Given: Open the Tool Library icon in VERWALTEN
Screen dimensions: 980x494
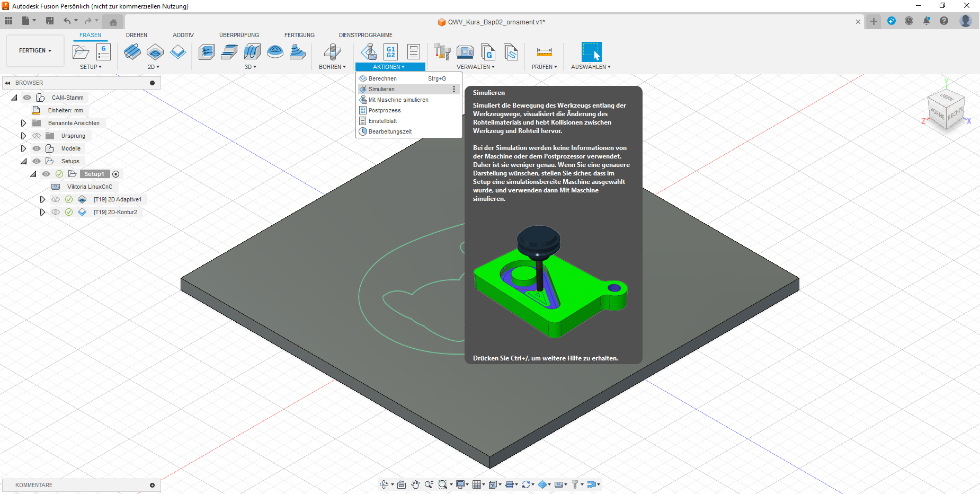Looking at the screenshot, I should tap(442, 52).
